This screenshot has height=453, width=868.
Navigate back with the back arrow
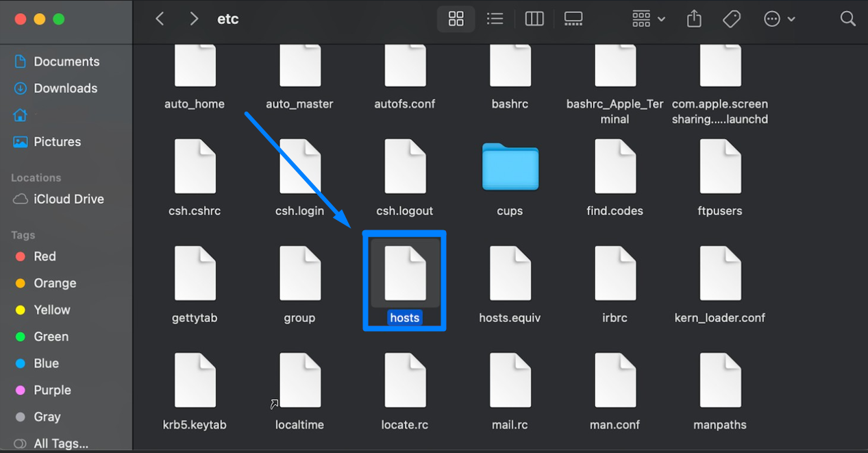[160, 19]
